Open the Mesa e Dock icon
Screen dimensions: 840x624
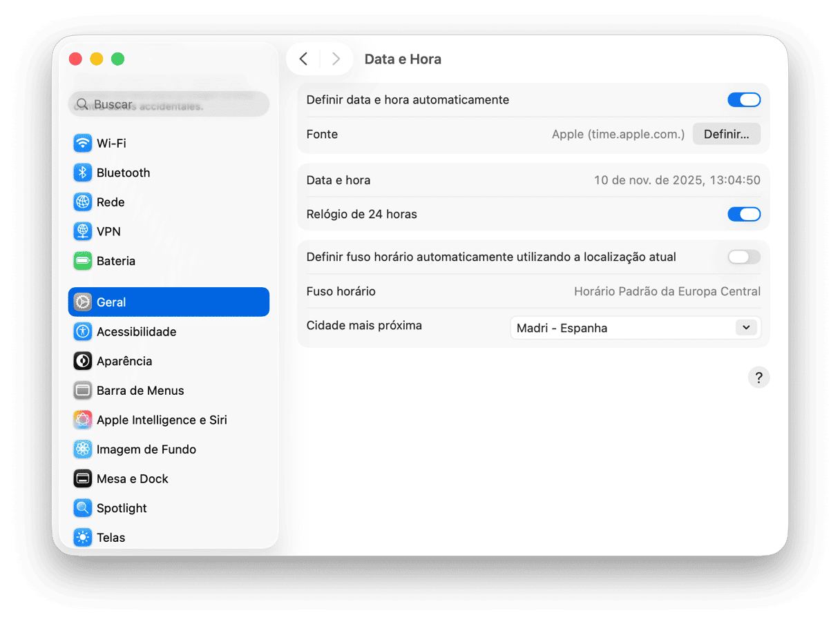(x=83, y=478)
